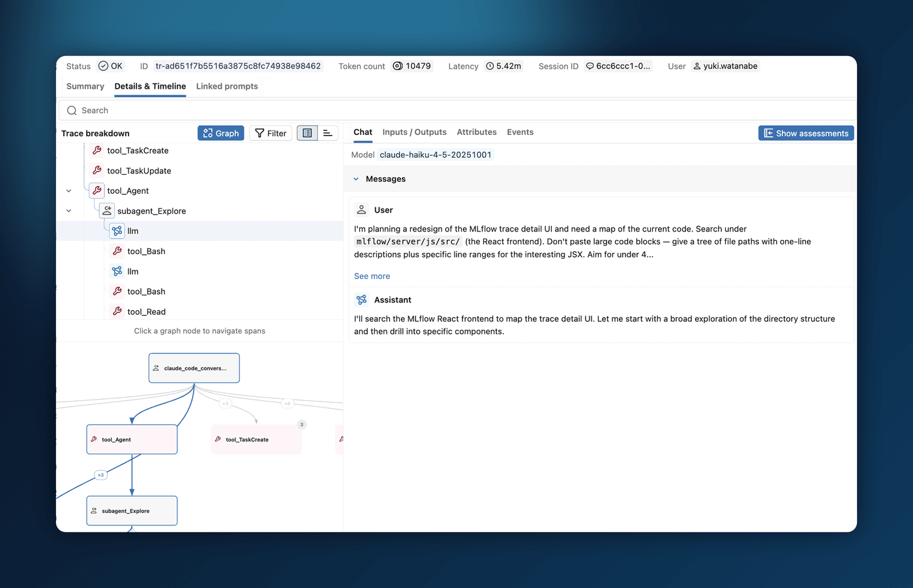Select the subagent_Explore graph node
913x588 pixels.
click(x=132, y=511)
